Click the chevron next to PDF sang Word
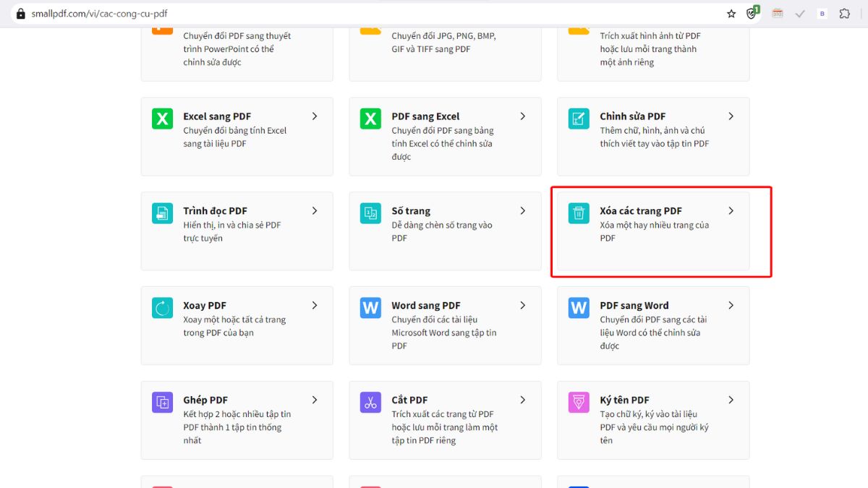The height and width of the screenshot is (488, 868). point(731,306)
